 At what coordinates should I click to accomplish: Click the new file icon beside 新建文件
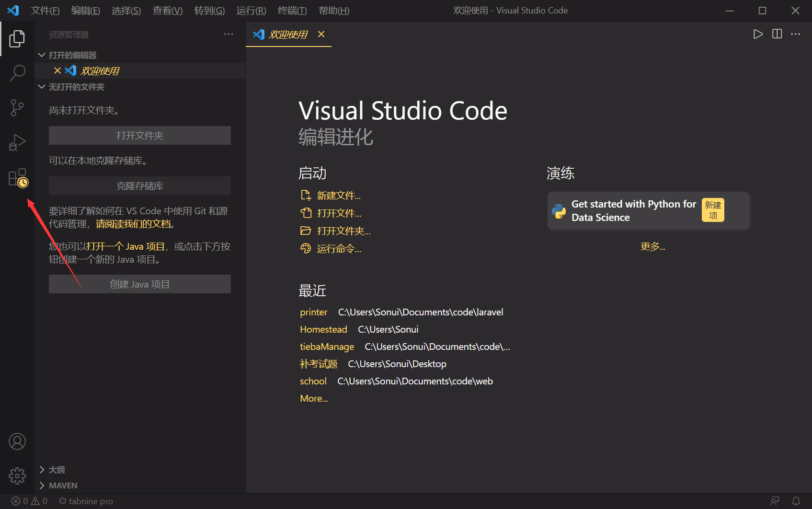click(306, 195)
